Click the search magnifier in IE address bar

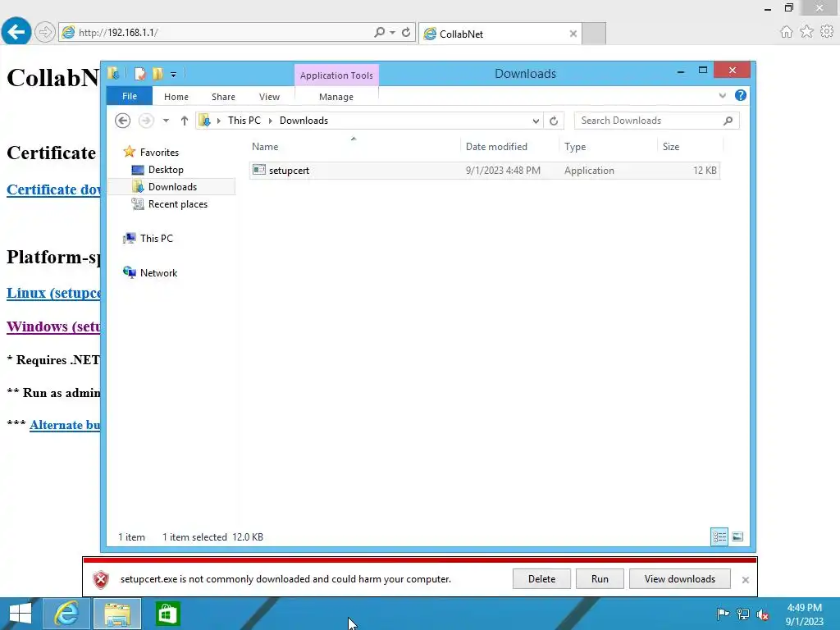379,32
